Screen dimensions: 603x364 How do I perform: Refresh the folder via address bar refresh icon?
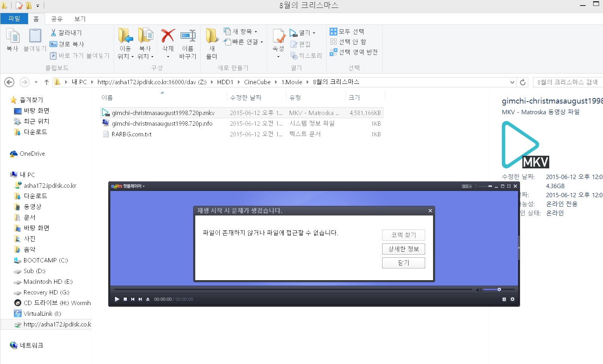pyautogui.click(x=523, y=82)
